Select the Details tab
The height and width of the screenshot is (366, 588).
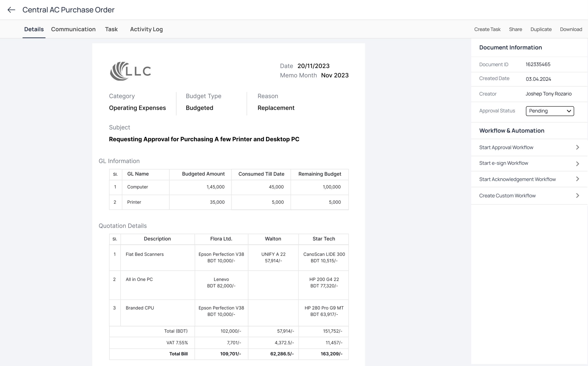coord(34,29)
